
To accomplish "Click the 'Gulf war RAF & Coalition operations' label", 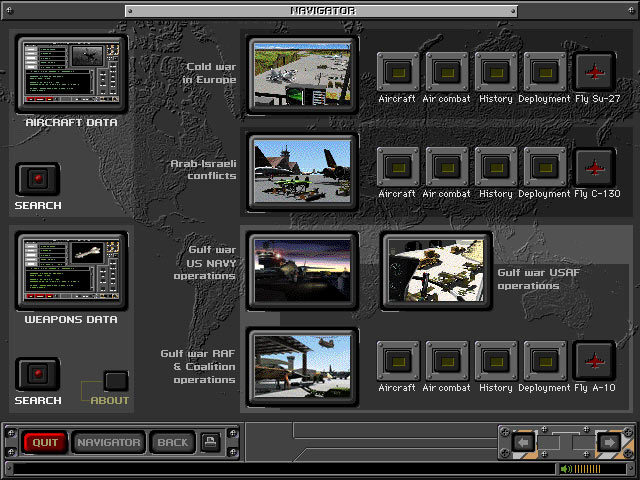I will point(198,367).
